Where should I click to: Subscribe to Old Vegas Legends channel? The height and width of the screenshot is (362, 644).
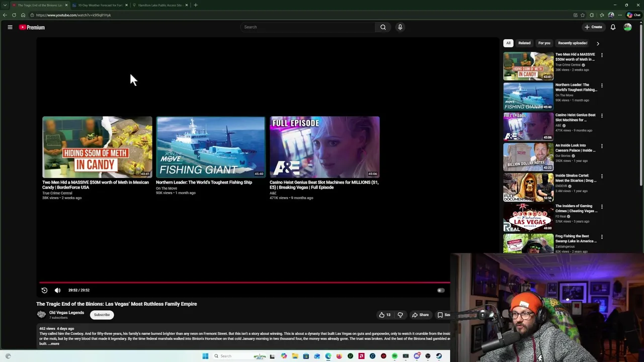[x=102, y=315]
